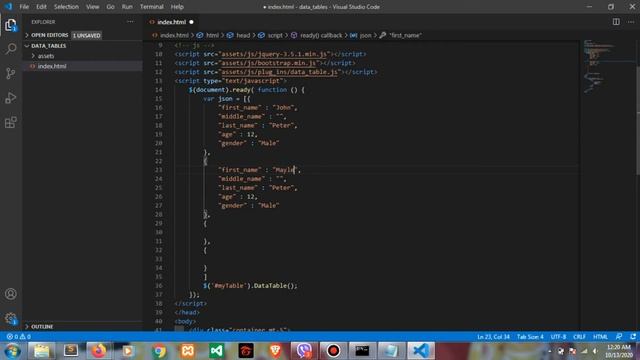Open the View menu

(x=93, y=7)
